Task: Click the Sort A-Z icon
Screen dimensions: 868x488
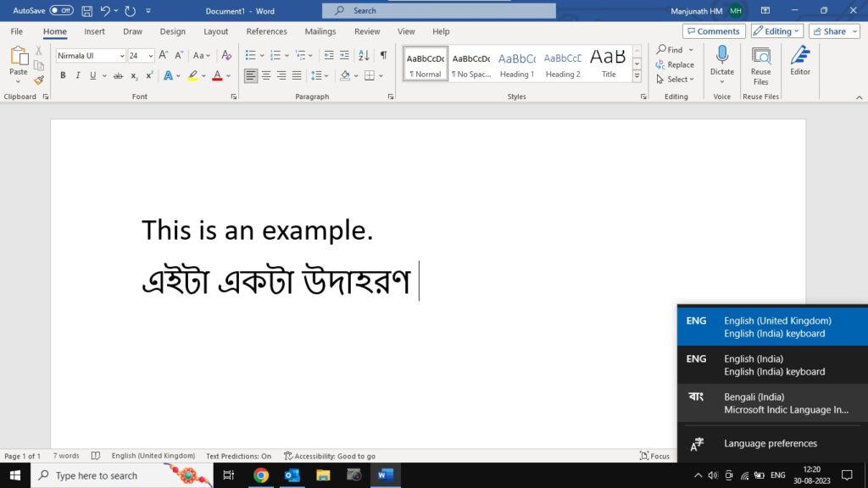Action: 364,55
